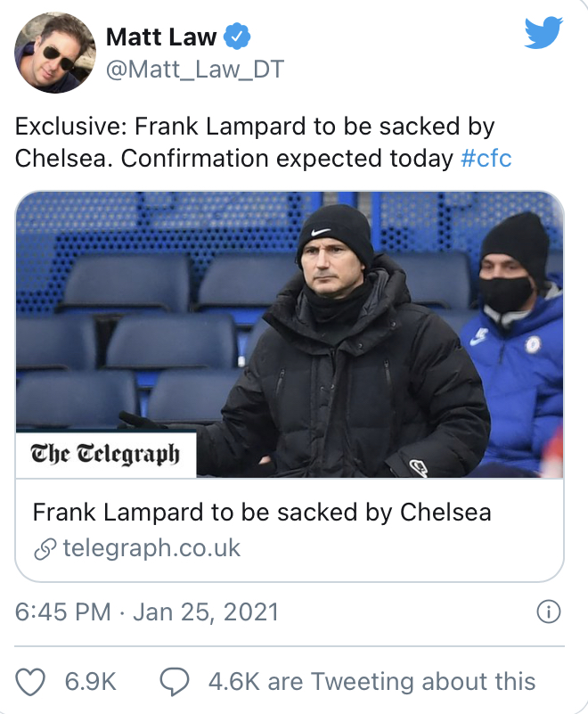Open card headline about Lampard sacking

pos(262,513)
